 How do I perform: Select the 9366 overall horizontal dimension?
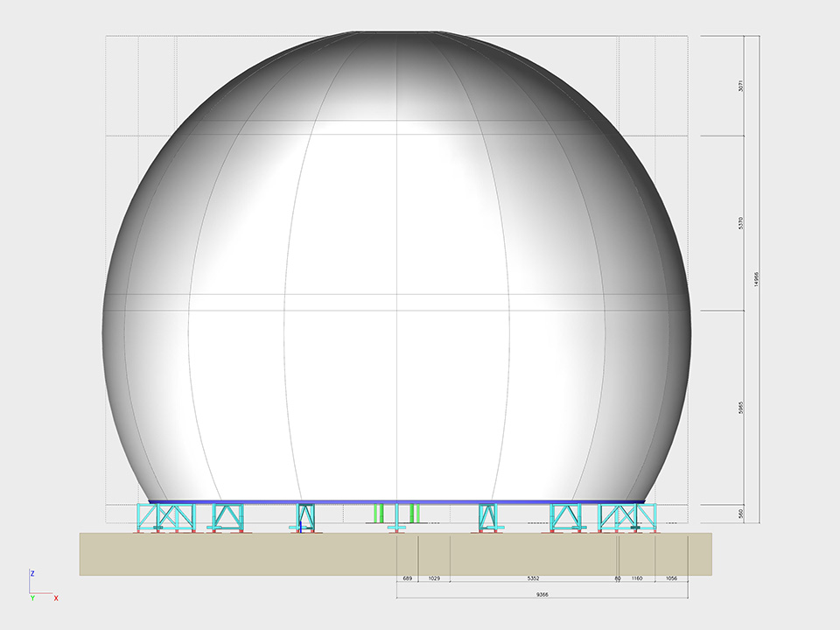point(542,594)
